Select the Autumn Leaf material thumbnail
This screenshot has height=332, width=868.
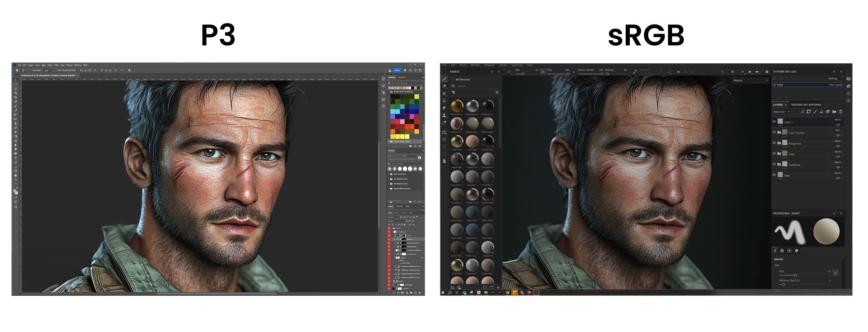point(457,123)
